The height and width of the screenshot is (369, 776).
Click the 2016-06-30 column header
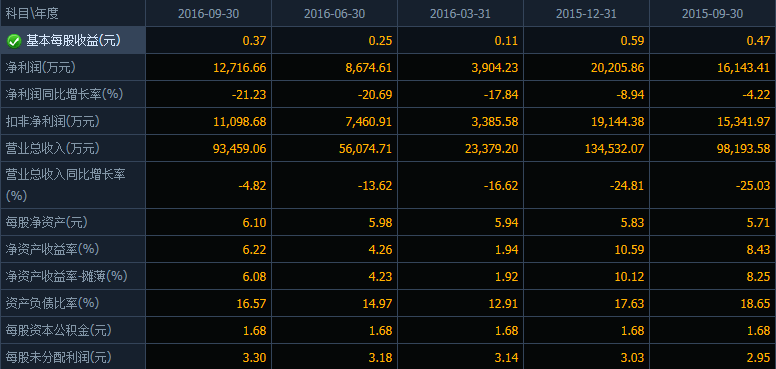[335, 13]
